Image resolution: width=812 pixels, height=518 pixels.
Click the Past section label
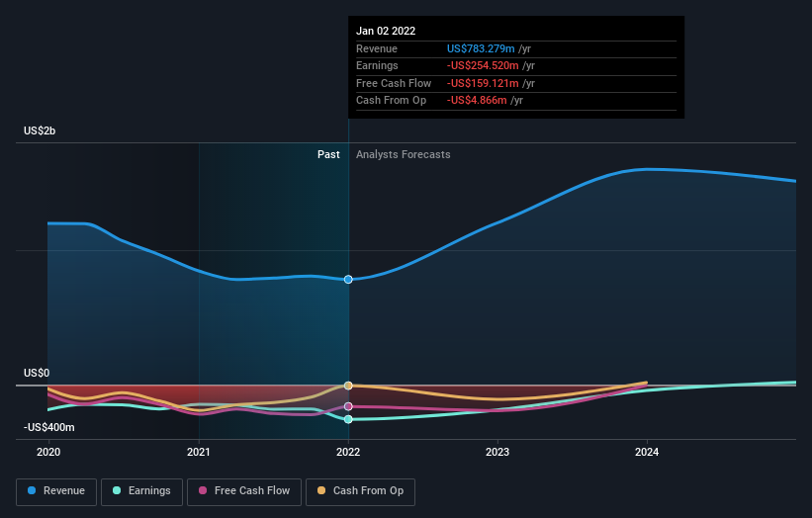(328, 155)
